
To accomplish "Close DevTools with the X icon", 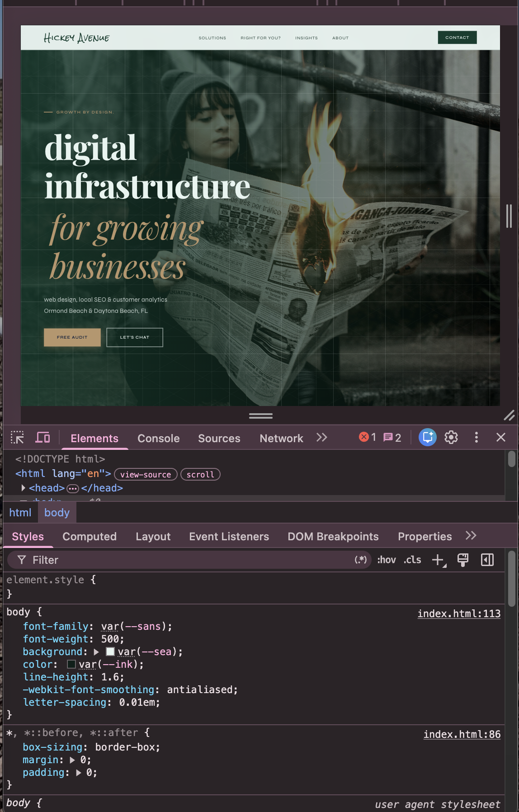I will 501,437.
